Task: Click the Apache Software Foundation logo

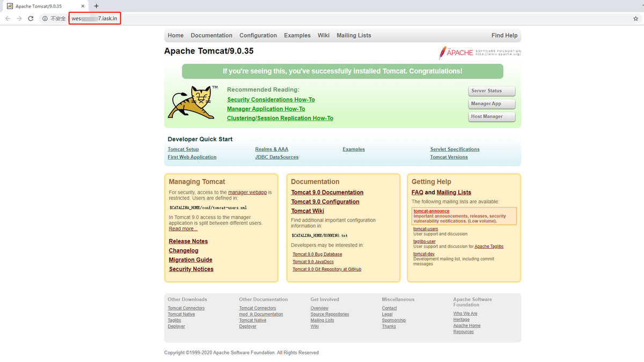Action: click(480, 52)
